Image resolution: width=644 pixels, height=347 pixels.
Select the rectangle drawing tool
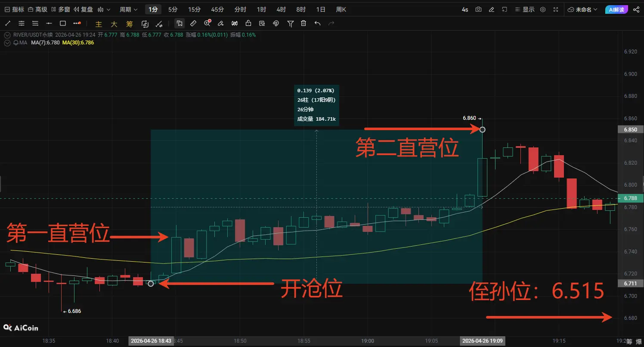coord(63,23)
